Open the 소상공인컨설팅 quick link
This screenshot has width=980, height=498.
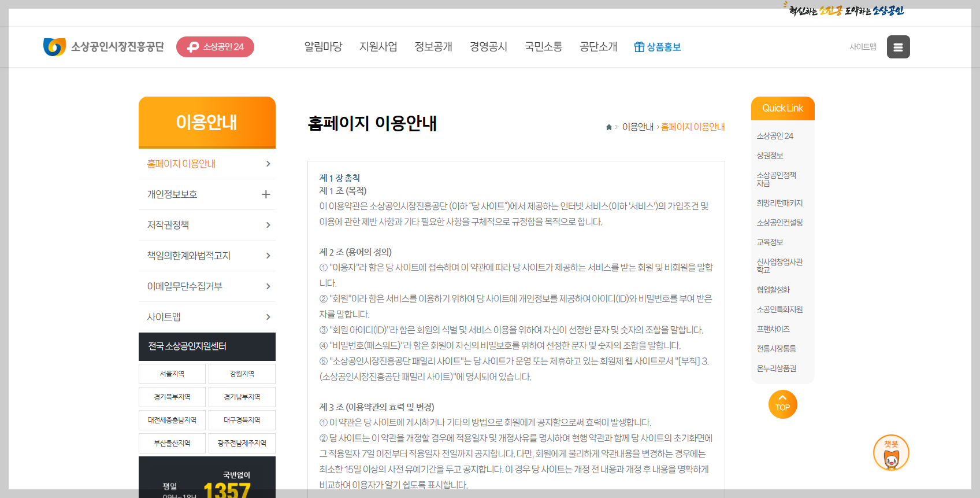[x=779, y=223]
